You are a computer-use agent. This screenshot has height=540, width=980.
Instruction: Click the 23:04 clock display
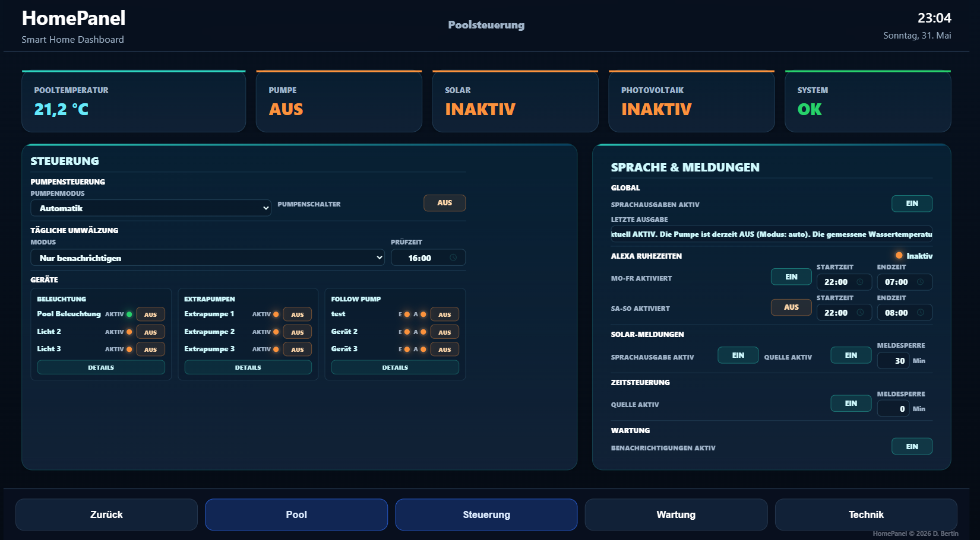pyautogui.click(x=934, y=18)
